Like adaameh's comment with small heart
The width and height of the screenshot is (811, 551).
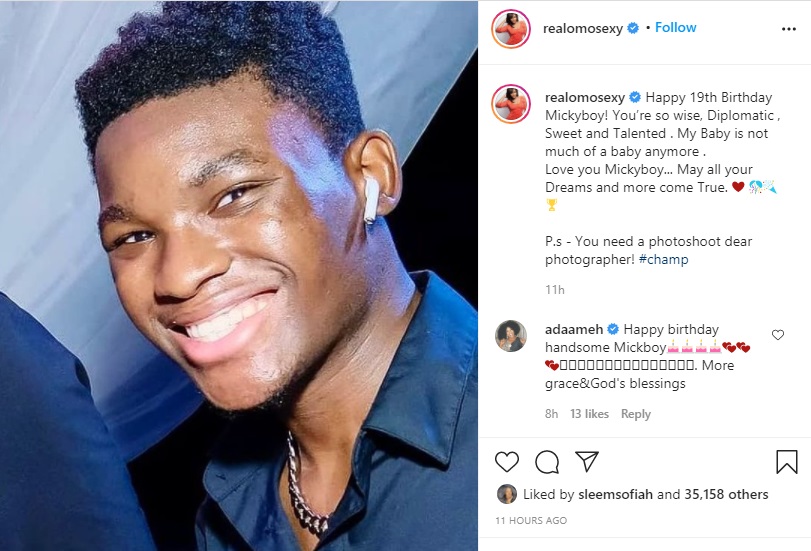(x=778, y=335)
